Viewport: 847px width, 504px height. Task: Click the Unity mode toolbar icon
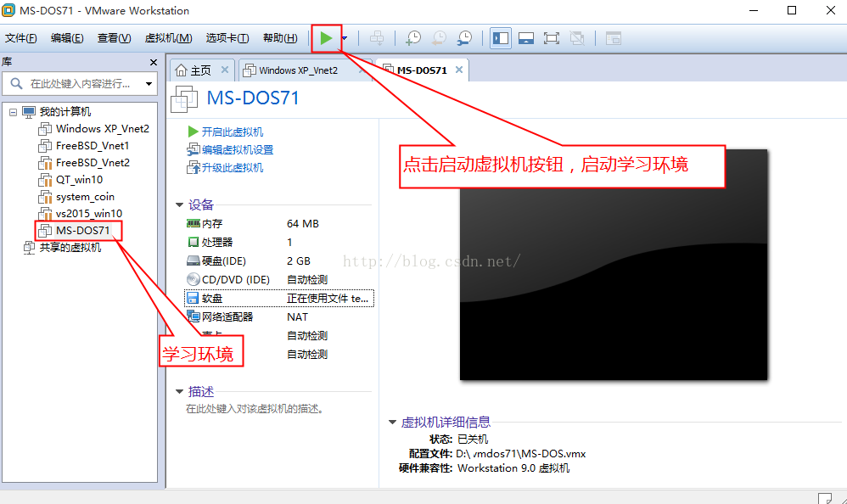[577, 38]
